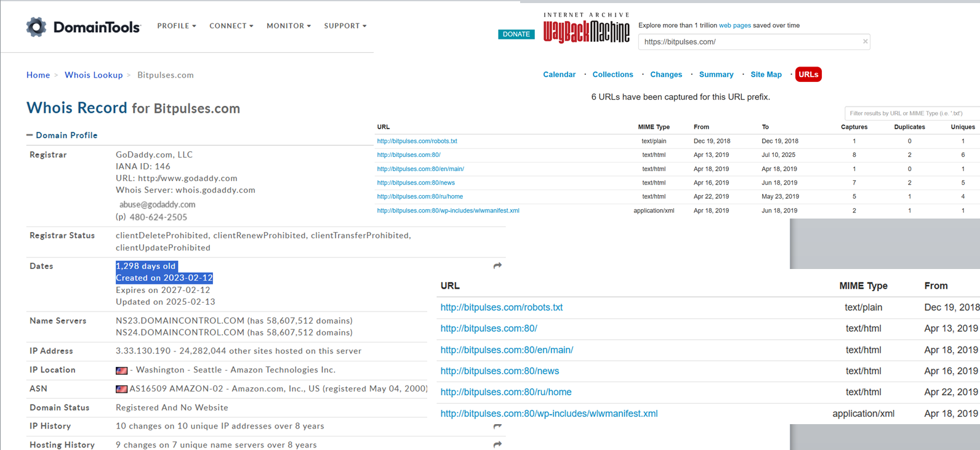Open :80/news link in enlarged table

(x=500, y=371)
